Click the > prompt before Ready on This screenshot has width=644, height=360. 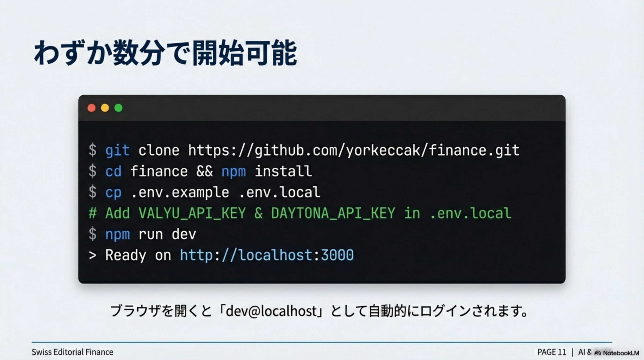pos(92,255)
